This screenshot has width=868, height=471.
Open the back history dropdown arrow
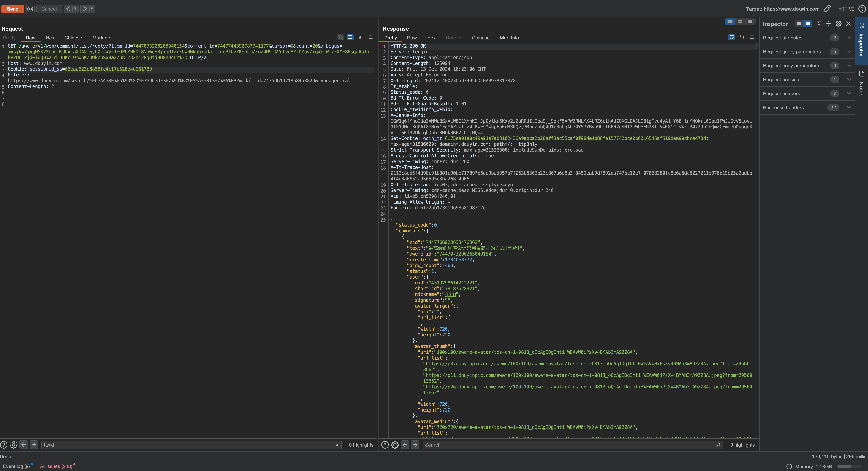pos(75,9)
